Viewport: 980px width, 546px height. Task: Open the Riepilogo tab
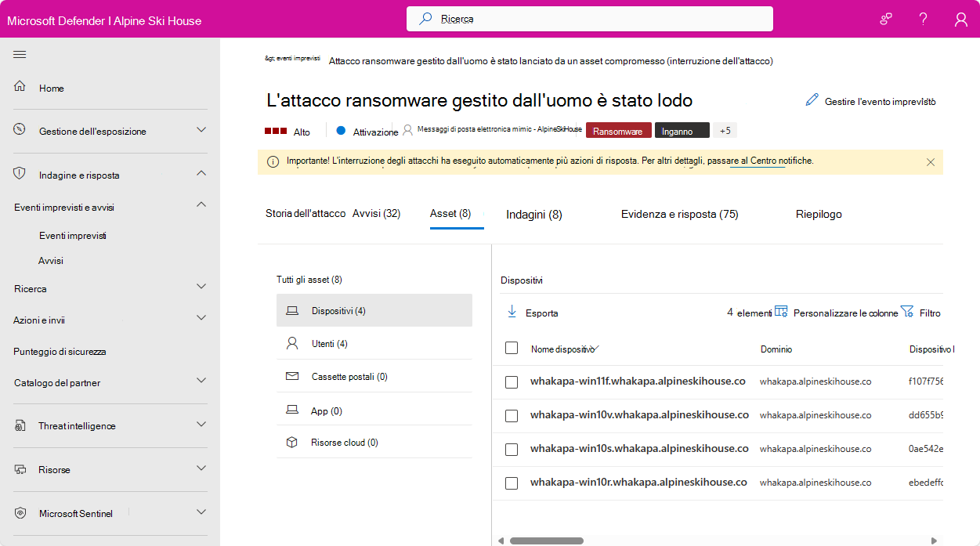818,212
